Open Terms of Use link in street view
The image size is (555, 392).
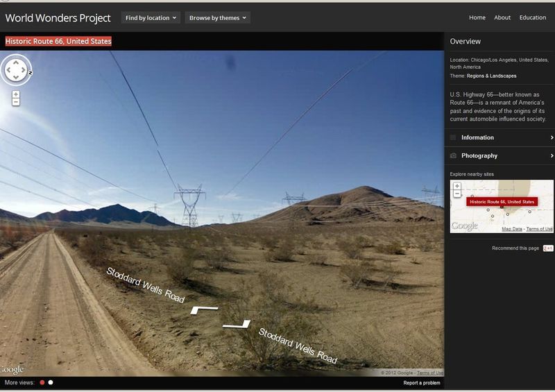tap(429, 373)
